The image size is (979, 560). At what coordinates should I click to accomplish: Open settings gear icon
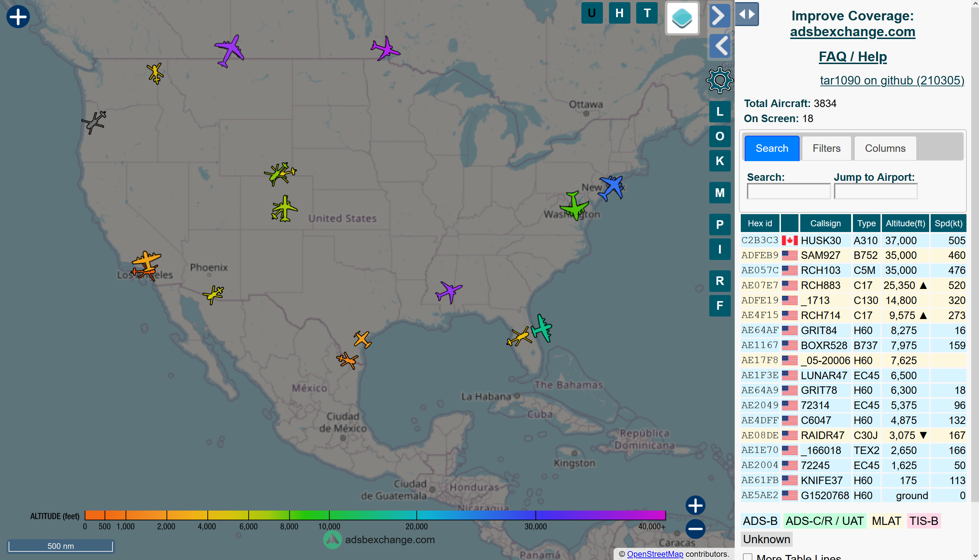coord(719,80)
